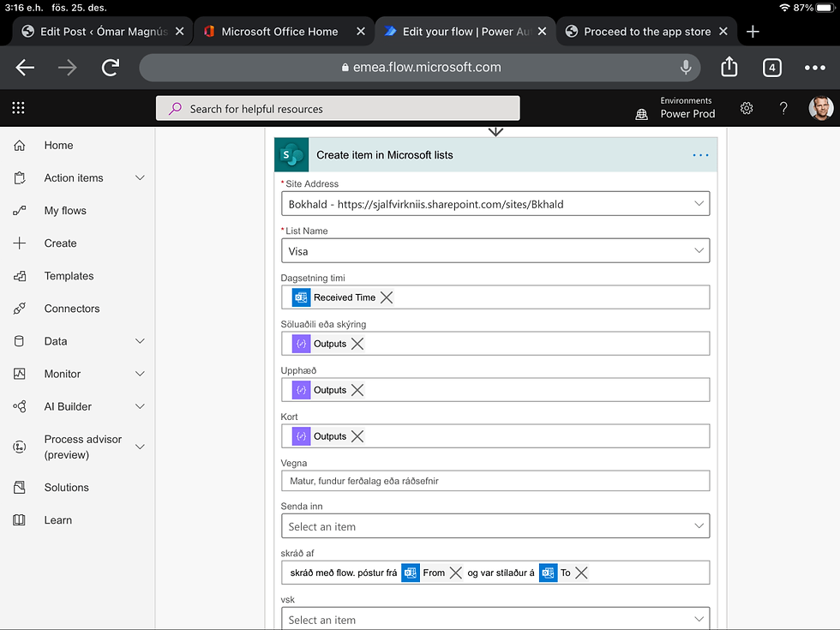Close the Microsoft Office Home tab
Screen dimensions: 840x630
point(361,32)
